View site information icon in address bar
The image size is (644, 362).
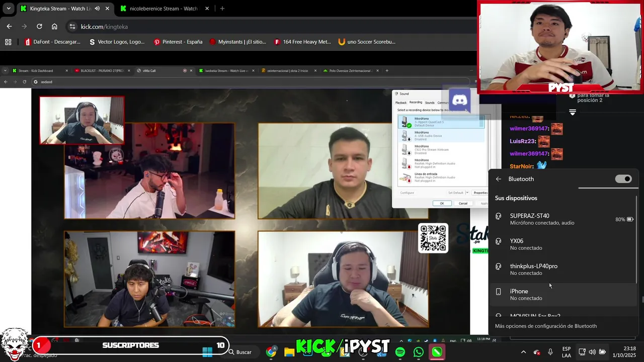72,27
